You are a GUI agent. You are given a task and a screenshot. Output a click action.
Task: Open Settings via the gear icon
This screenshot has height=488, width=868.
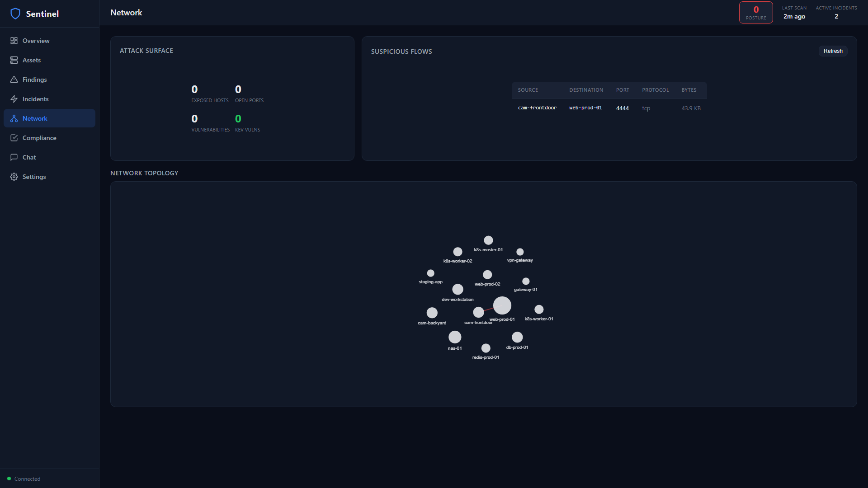coord(14,177)
